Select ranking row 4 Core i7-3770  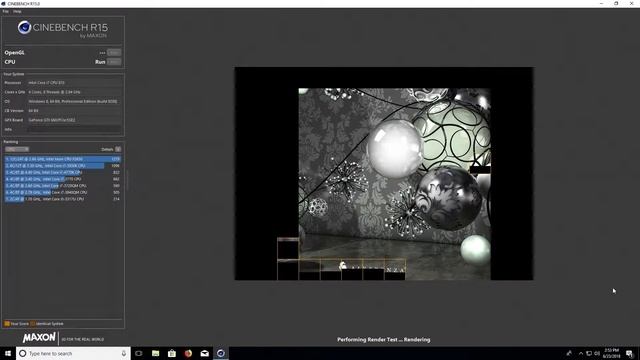coord(63,179)
